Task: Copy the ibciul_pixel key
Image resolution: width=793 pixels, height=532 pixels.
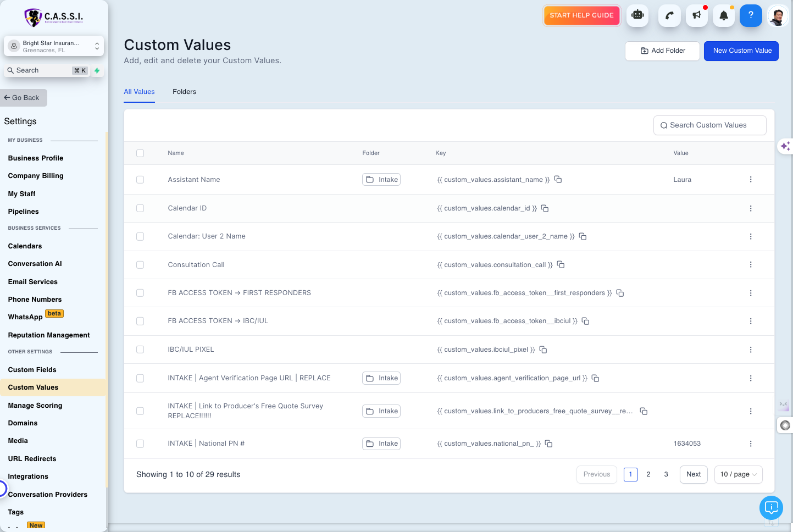Action: click(543, 350)
